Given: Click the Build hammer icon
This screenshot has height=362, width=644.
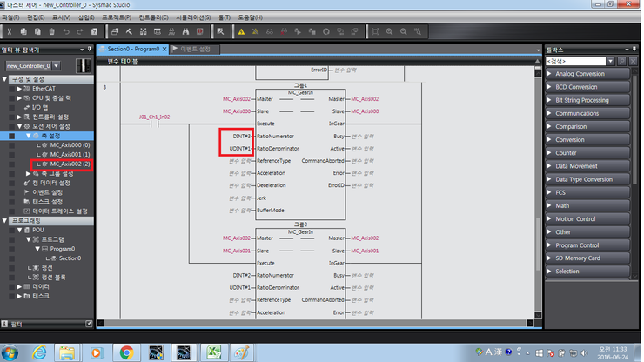Looking at the screenshot, I should coord(129,31).
